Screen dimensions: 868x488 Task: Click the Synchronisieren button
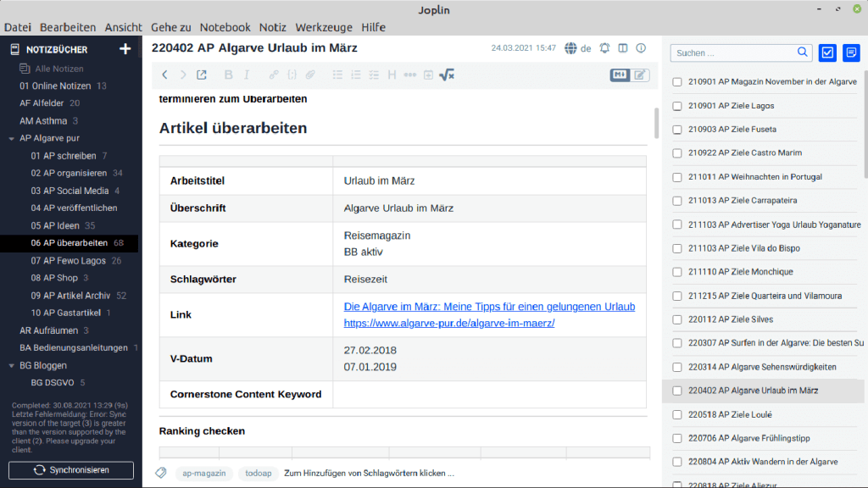71,469
